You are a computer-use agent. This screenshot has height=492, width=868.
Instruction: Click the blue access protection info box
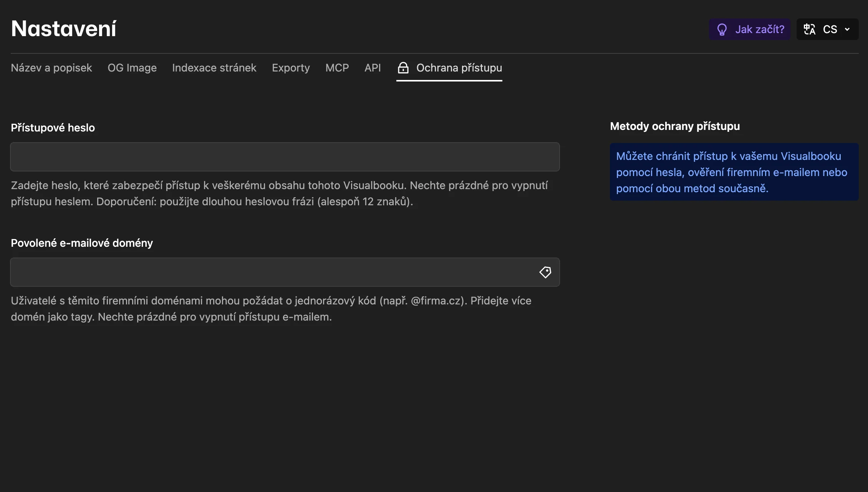point(734,172)
